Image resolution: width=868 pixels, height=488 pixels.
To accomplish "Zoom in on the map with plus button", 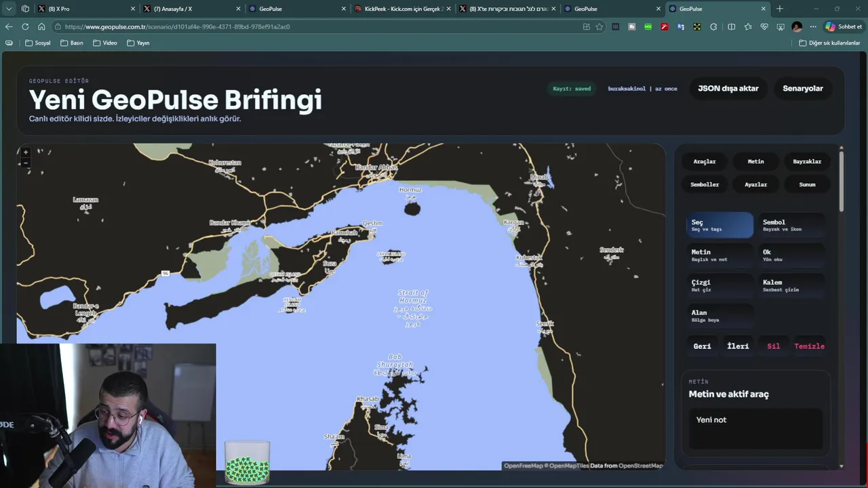I will [x=26, y=152].
